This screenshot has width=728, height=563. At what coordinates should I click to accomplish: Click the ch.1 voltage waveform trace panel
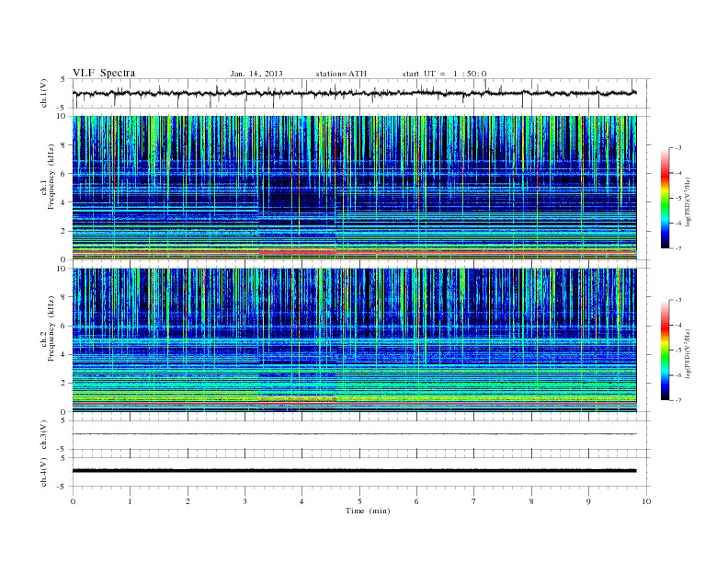[x=361, y=93]
